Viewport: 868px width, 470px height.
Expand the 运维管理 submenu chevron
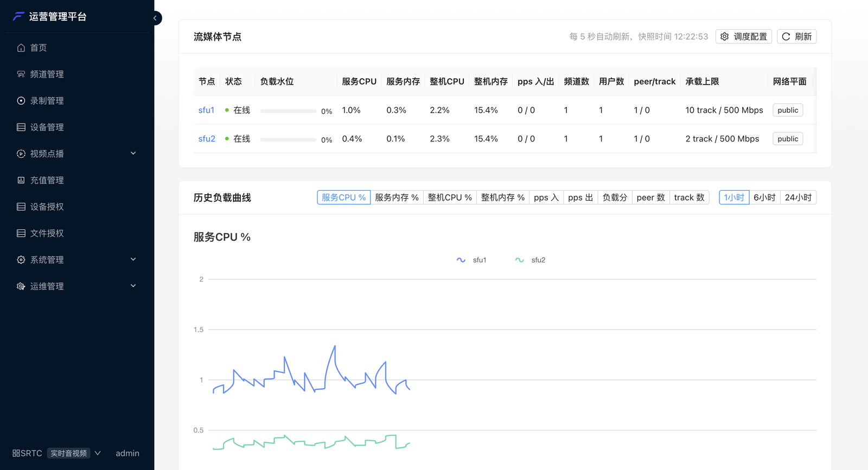(x=133, y=286)
